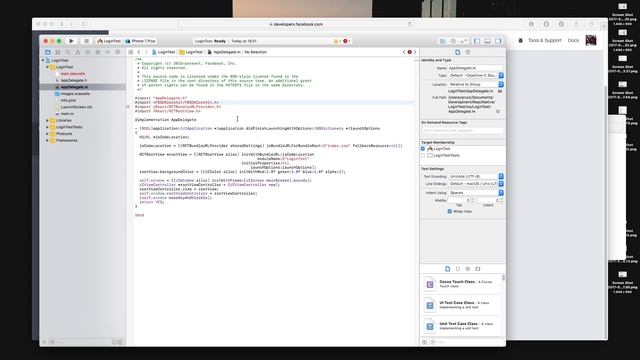The image size is (640, 360).
Task: Open the Text Encoding dropdown
Action: (x=476, y=176)
